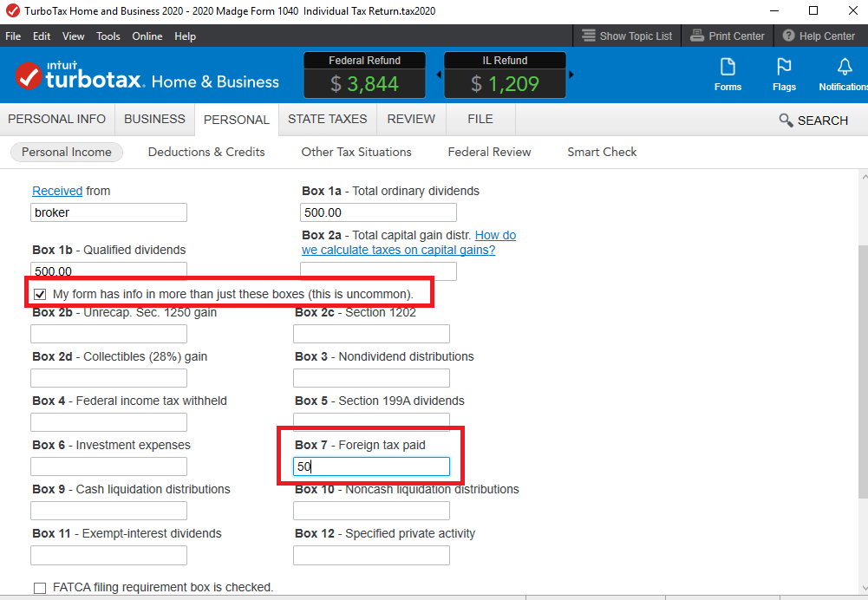868x600 pixels.
Task: Click Box 2b Unrecap. Sec. 1250 gain field
Action: [x=108, y=334]
